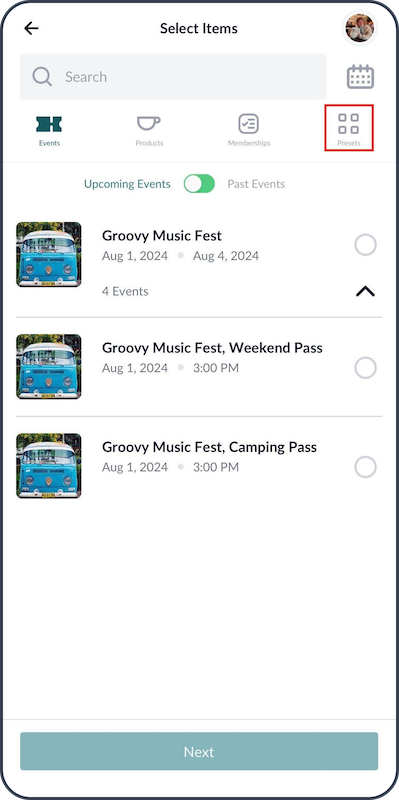The image size is (399, 800).
Task: Toggle Upcoming and Past Events switch
Action: 199,184
